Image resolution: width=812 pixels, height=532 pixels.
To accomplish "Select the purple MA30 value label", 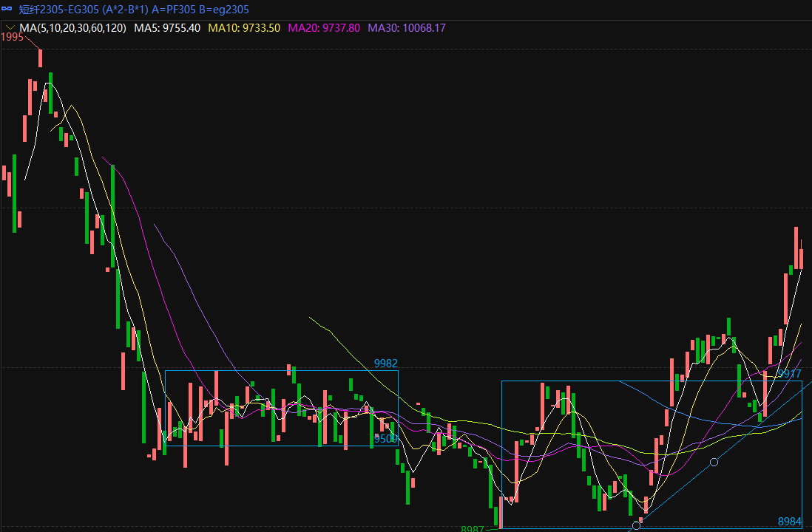I will pyautogui.click(x=407, y=28).
